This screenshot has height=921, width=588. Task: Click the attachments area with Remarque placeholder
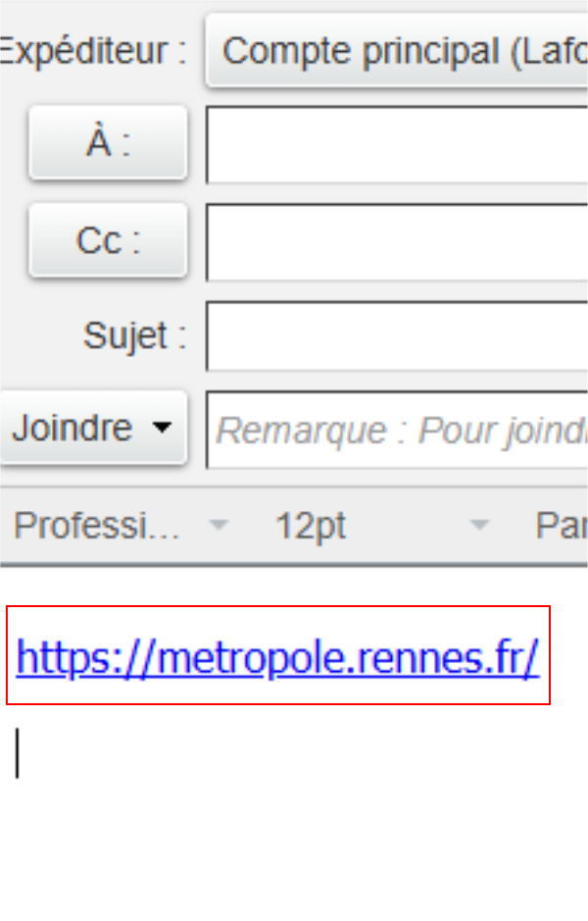coord(397,430)
